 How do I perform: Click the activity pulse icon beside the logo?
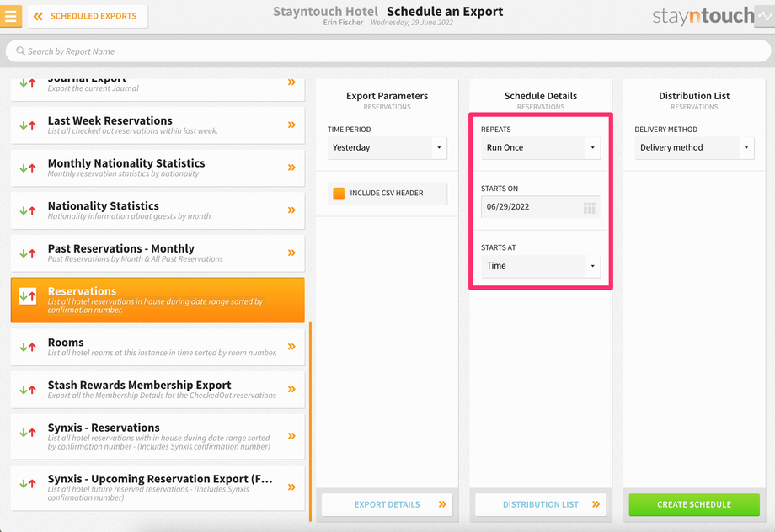click(x=765, y=16)
